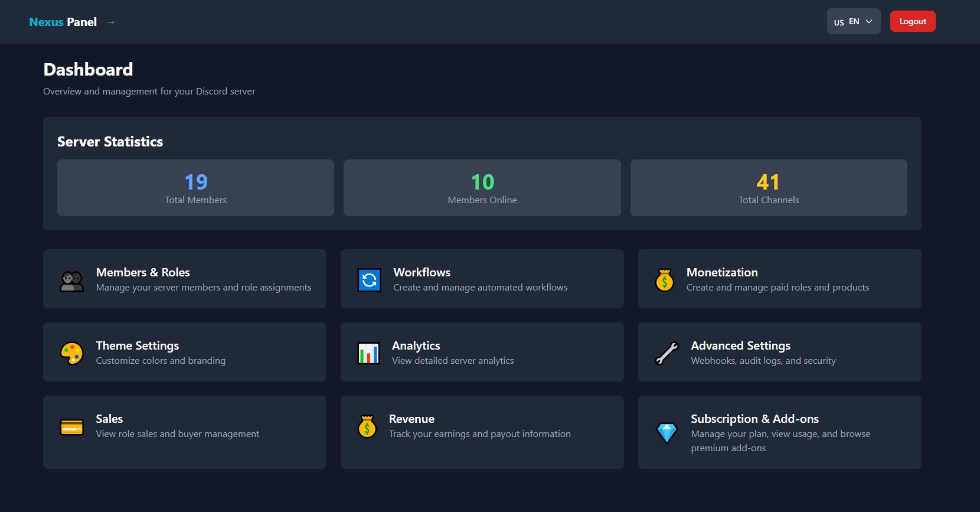Click 'Create and manage automated workflows' text
The image size is (980, 512).
pos(481,288)
